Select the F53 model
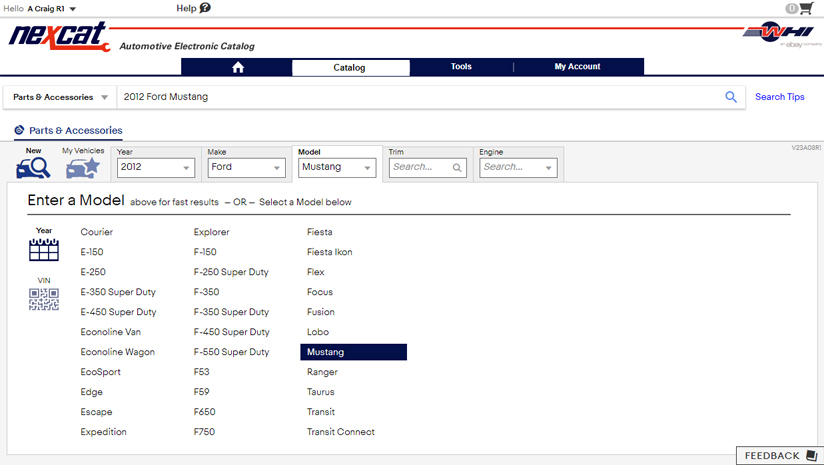The image size is (824, 465). [x=201, y=371]
